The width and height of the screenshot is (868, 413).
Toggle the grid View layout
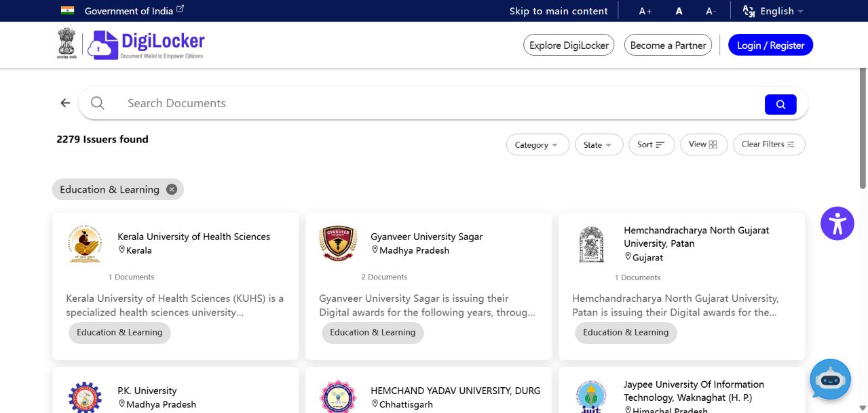pos(704,144)
